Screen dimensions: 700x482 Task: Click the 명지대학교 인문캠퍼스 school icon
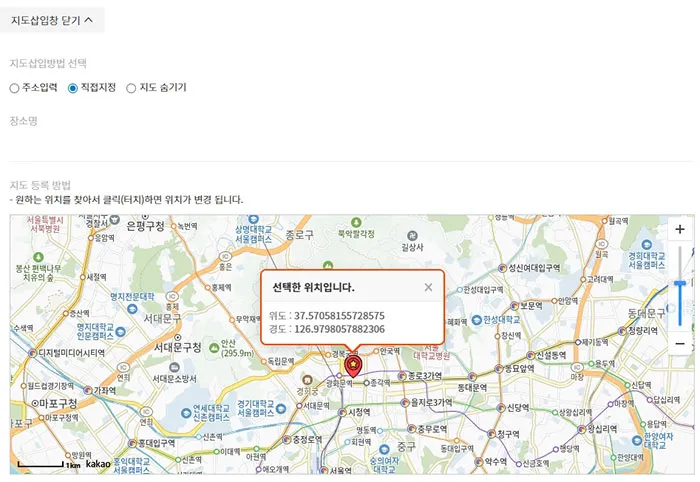(x=121, y=332)
